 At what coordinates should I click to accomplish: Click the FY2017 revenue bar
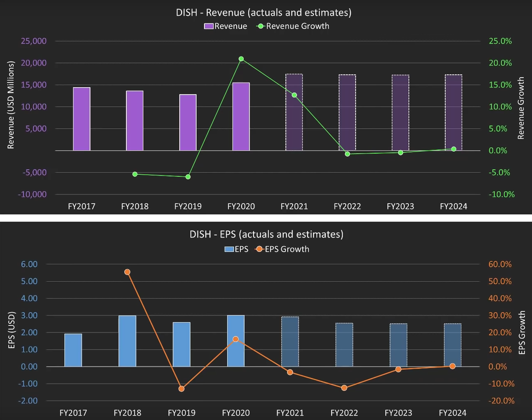click(x=82, y=119)
